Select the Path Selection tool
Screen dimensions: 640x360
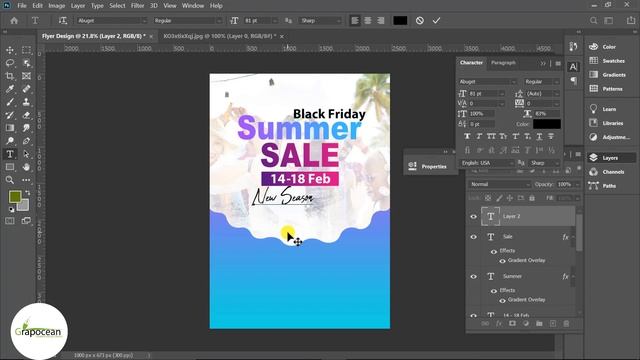pyautogui.click(x=27, y=154)
